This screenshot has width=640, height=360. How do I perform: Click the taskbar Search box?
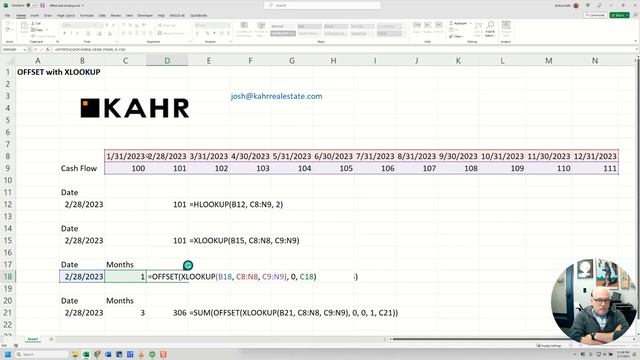(x=42, y=354)
